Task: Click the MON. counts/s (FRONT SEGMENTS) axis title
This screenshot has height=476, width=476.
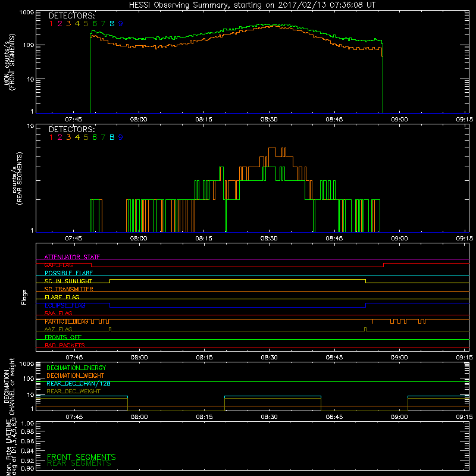Action: tap(10, 62)
